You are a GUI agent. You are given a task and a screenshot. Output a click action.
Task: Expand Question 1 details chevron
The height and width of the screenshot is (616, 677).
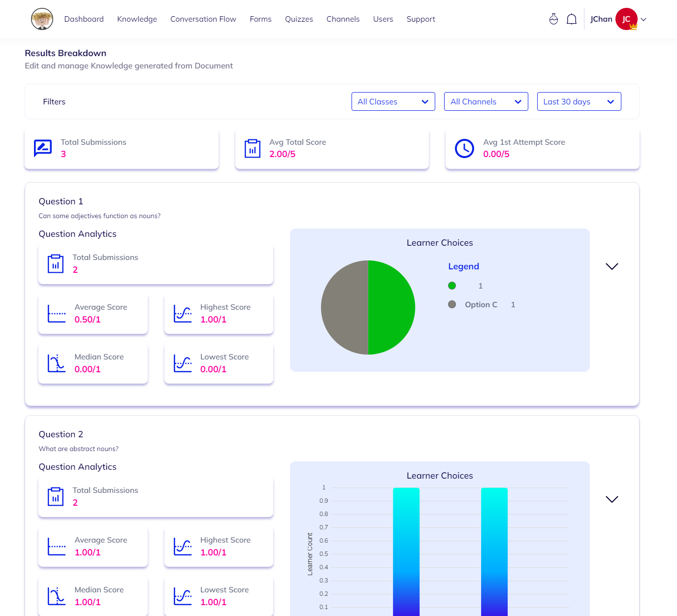612,266
